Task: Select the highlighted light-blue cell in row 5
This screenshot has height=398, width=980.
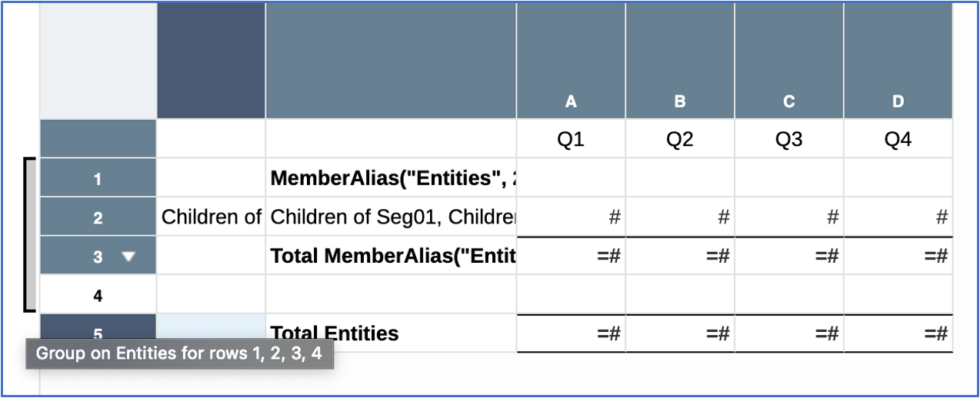Action: [211, 327]
